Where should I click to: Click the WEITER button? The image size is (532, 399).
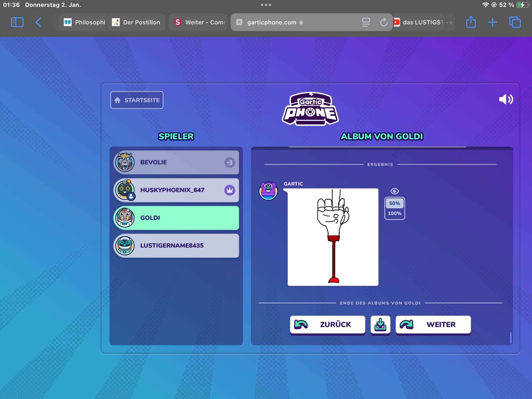[x=433, y=324]
